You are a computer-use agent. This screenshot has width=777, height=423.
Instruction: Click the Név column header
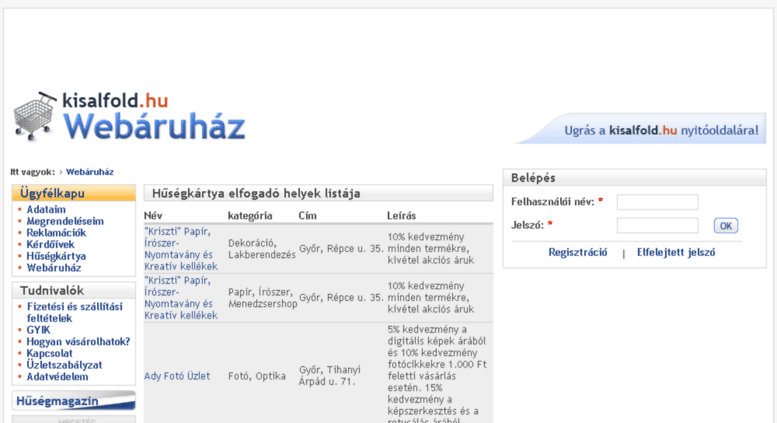(153, 216)
